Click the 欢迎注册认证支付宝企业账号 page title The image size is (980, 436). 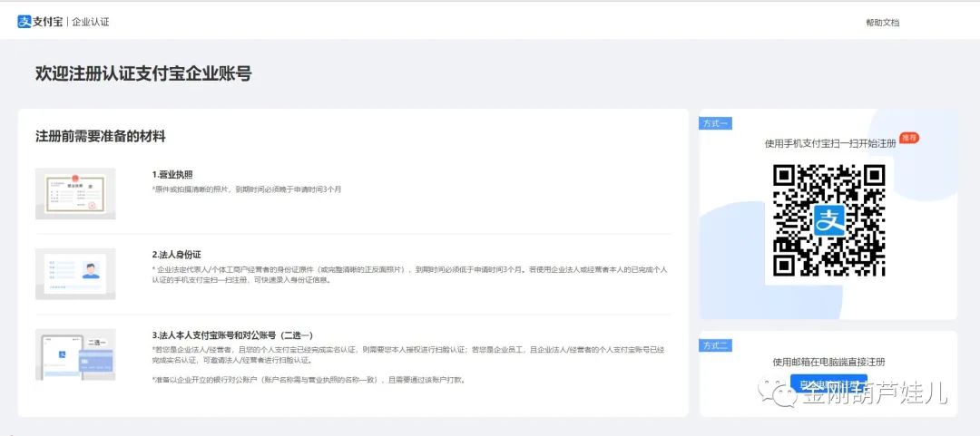tap(143, 73)
